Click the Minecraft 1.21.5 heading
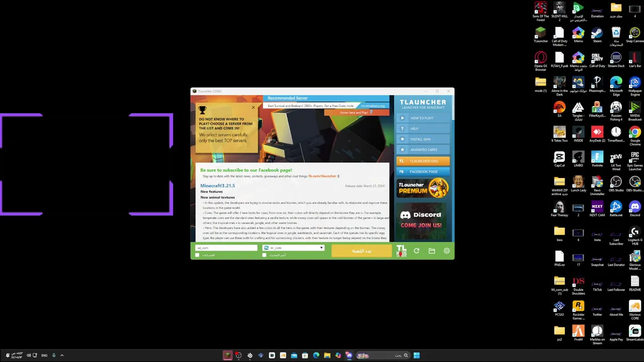Image resolution: width=644 pixels, height=362 pixels. pyautogui.click(x=217, y=186)
